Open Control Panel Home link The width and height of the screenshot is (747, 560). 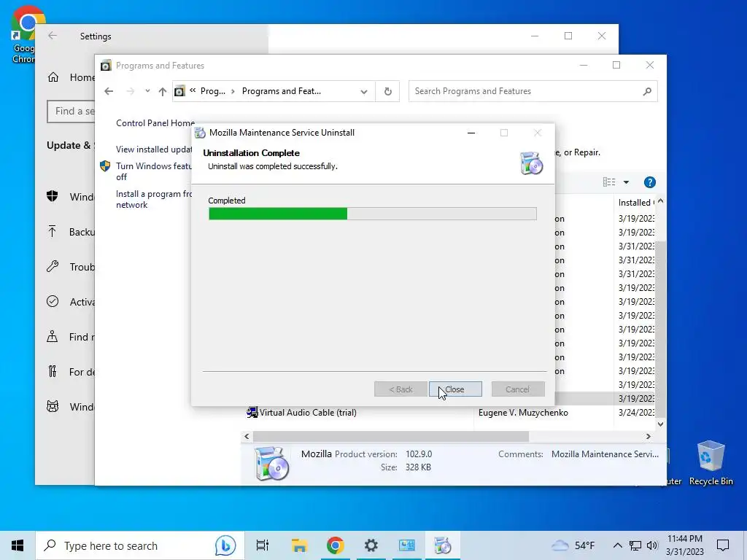[155, 122]
